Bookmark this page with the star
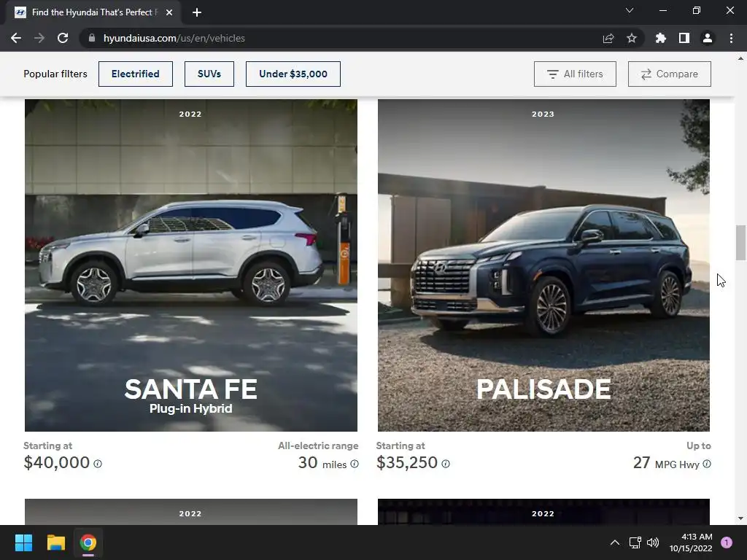 click(632, 38)
